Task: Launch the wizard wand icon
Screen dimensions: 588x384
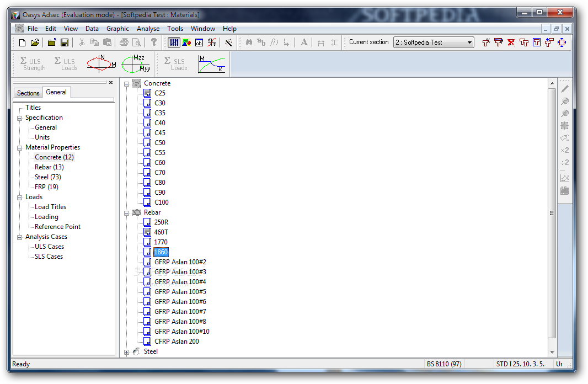Action: 228,42
